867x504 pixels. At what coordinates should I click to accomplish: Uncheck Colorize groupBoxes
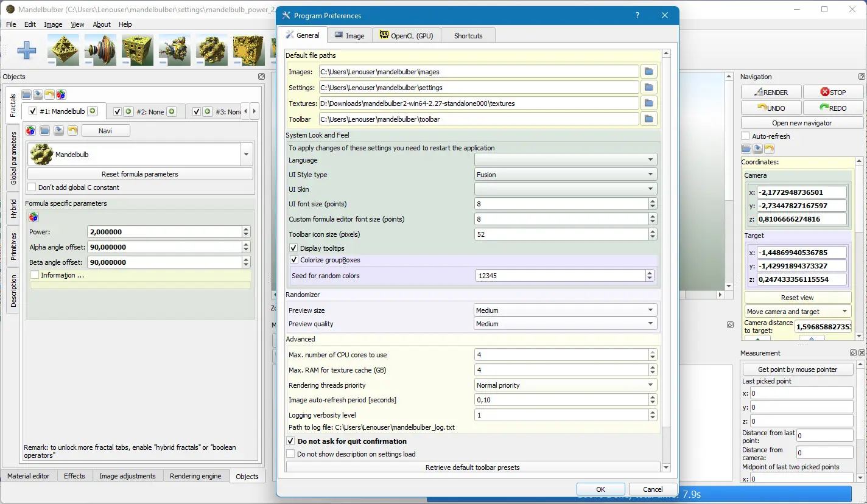click(293, 260)
